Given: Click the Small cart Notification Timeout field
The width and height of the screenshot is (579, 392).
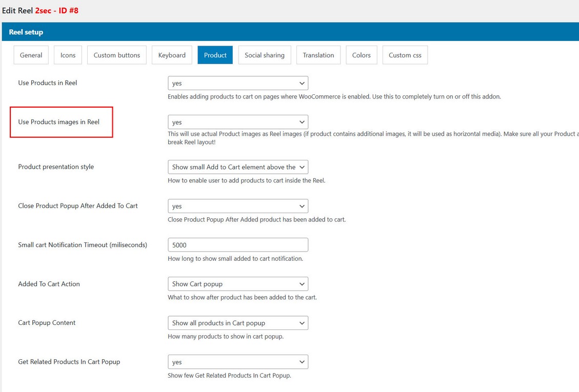Looking at the screenshot, I should pos(238,245).
